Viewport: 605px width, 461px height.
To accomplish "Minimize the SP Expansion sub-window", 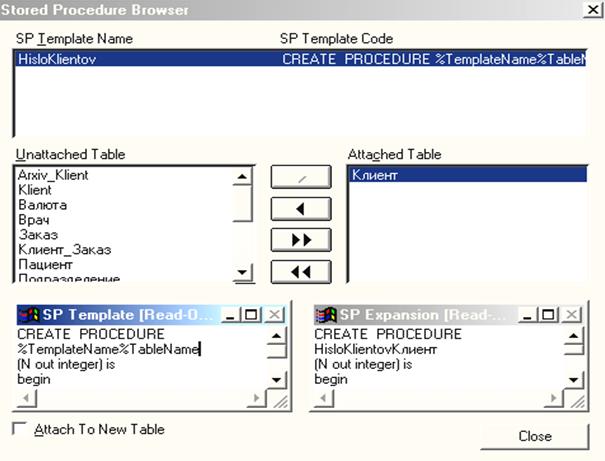I will point(529,314).
